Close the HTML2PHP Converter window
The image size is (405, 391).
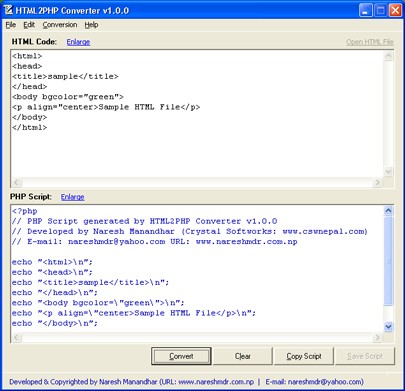395,10
